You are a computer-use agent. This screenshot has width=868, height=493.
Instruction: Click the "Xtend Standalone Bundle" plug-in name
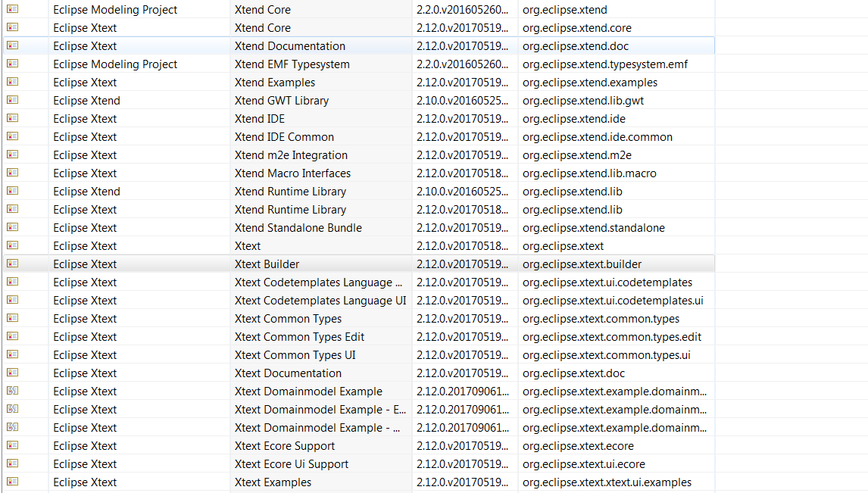pyautogui.click(x=298, y=228)
